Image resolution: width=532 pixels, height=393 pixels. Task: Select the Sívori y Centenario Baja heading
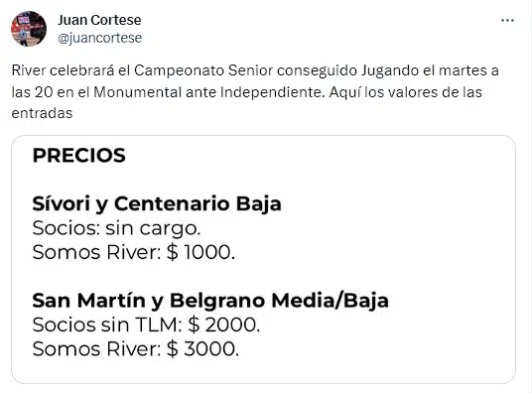click(157, 204)
